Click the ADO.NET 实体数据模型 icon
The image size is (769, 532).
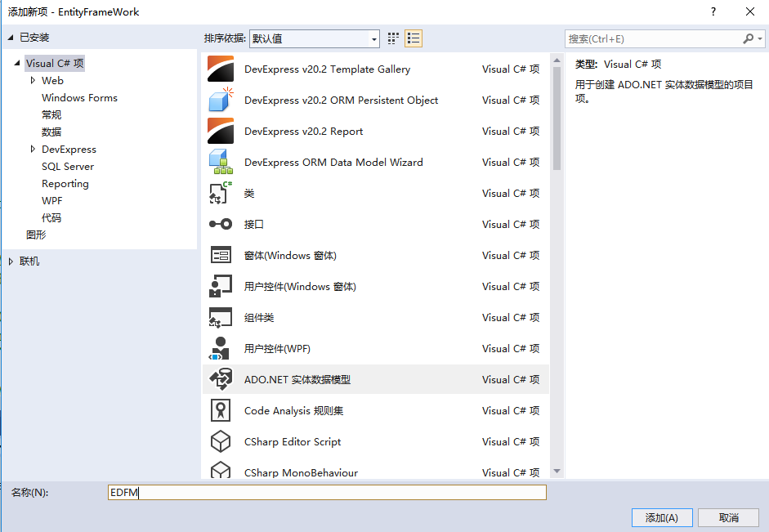pos(221,379)
